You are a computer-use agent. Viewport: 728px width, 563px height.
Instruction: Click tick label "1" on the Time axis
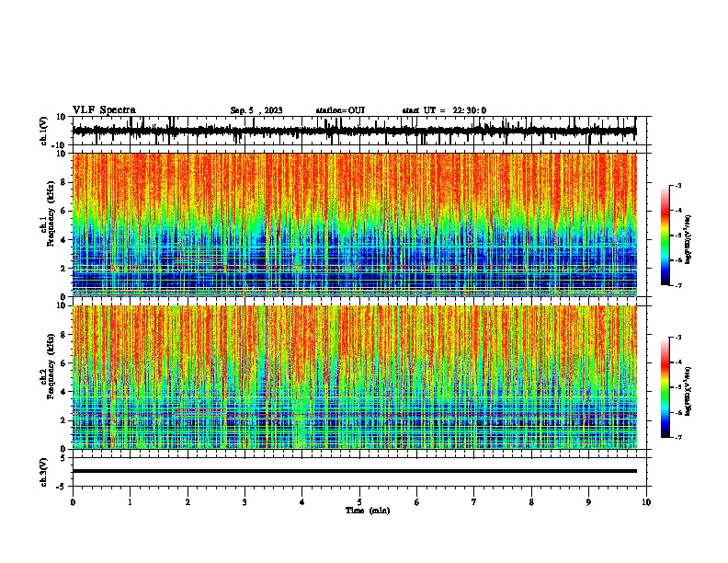point(130,502)
